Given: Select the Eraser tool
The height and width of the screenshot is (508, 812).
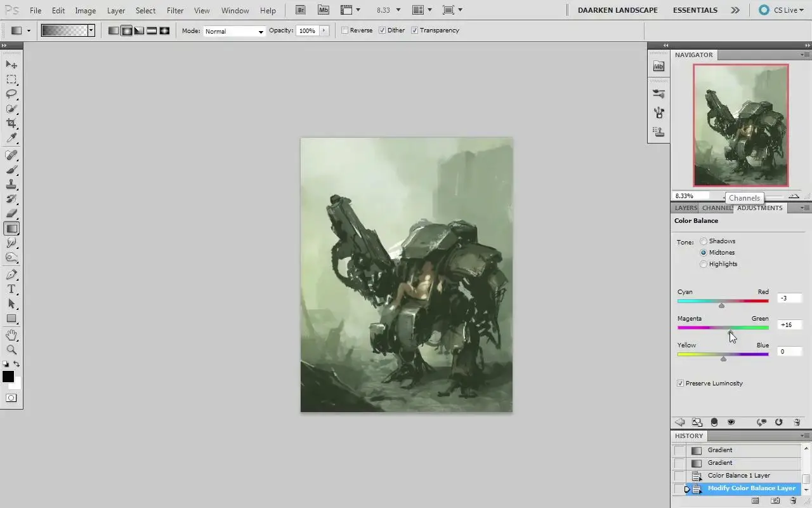Looking at the screenshot, I should tap(11, 213).
